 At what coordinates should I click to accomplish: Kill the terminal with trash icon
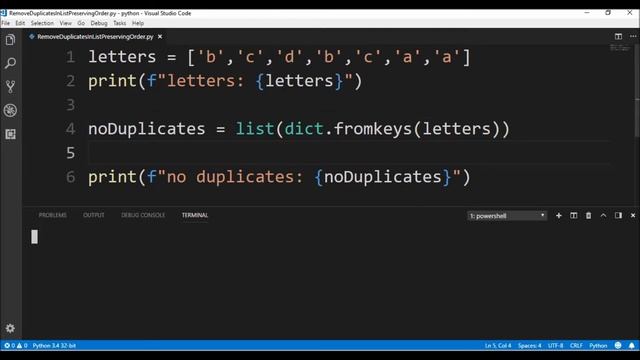click(588, 216)
